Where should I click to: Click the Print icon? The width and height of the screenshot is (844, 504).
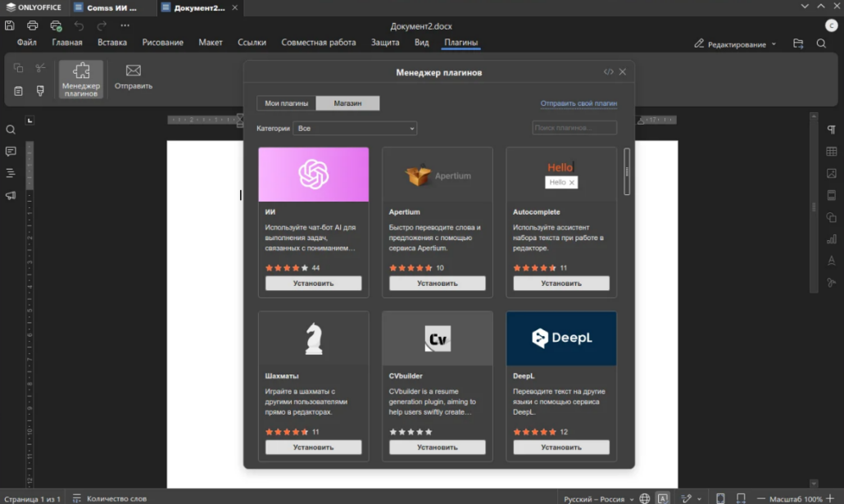32,25
